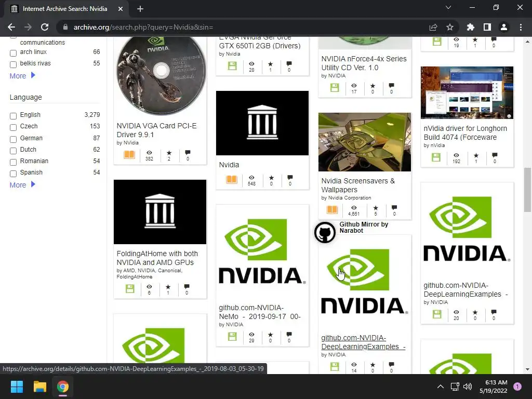The height and width of the screenshot is (399, 532).
Task: Click the Chrome icon in the taskbar
Action: point(63,387)
